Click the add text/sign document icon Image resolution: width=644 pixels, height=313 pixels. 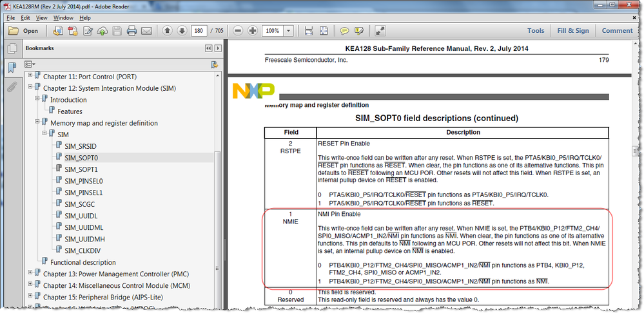(88, 31)
